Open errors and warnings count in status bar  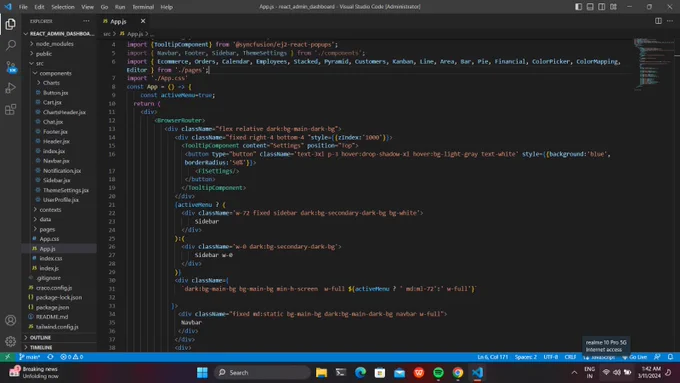(72, 357)
